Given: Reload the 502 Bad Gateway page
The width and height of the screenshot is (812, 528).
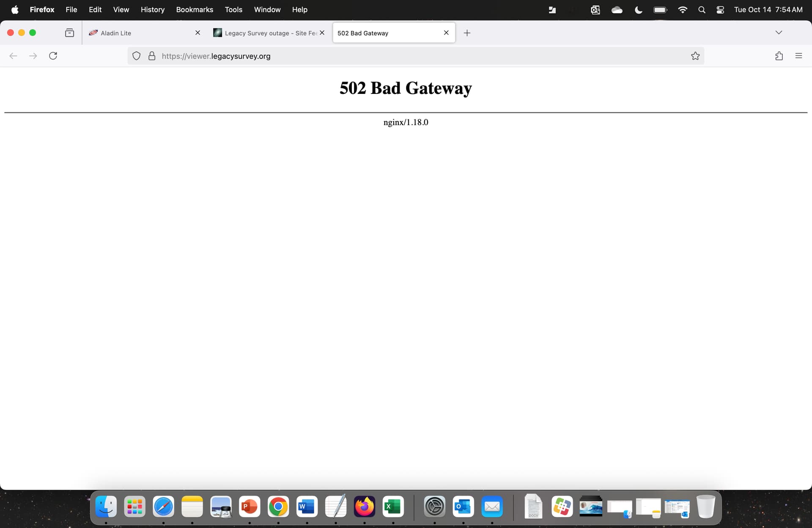Looking at the screenshot, I should [x=53, y=56].
